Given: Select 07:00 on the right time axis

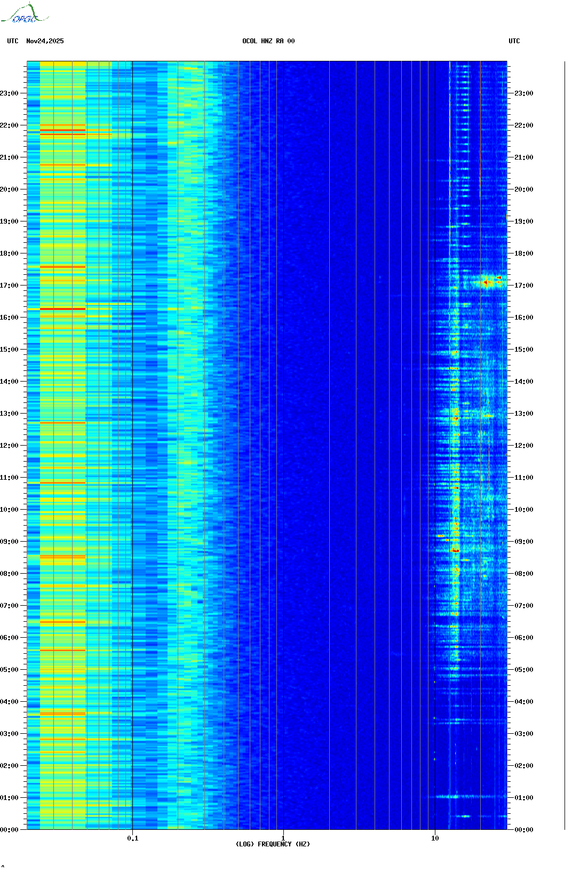Looking at the screenshot, I should click(x=524, y=606).
